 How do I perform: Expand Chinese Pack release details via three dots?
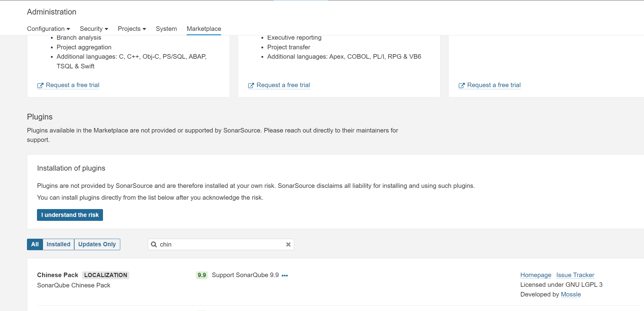285,275
